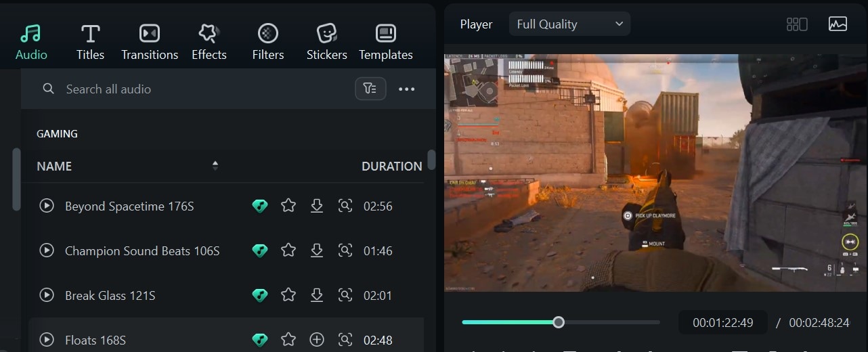Open the three-dot more options menu
Screen dimensions: 868x352
click(x=406, y=89)
